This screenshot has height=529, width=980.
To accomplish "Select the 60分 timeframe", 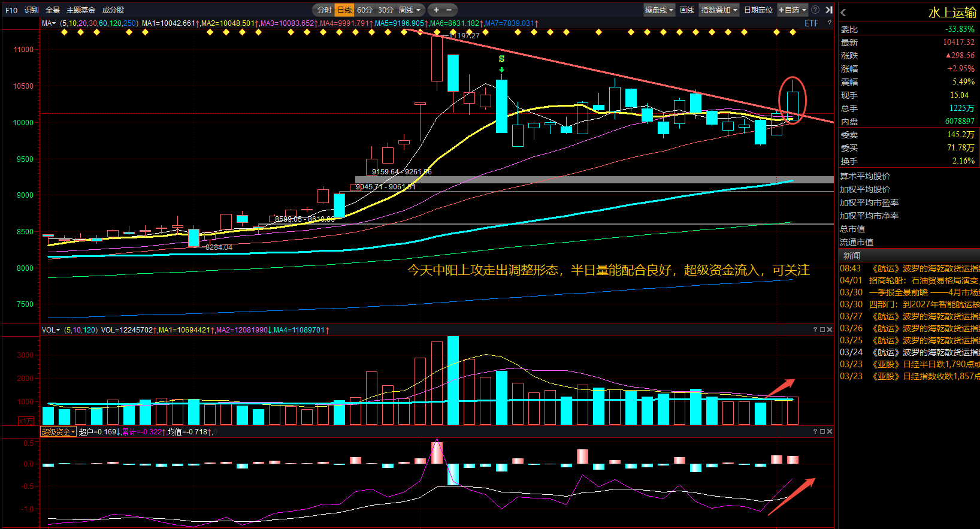I will pos(364,10).
